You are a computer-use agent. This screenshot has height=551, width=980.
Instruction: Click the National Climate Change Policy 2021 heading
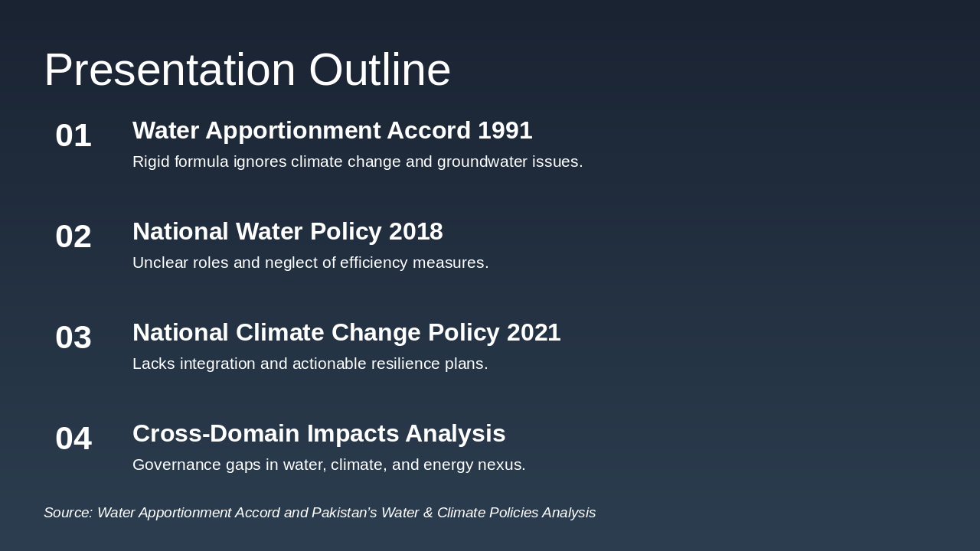346,333
